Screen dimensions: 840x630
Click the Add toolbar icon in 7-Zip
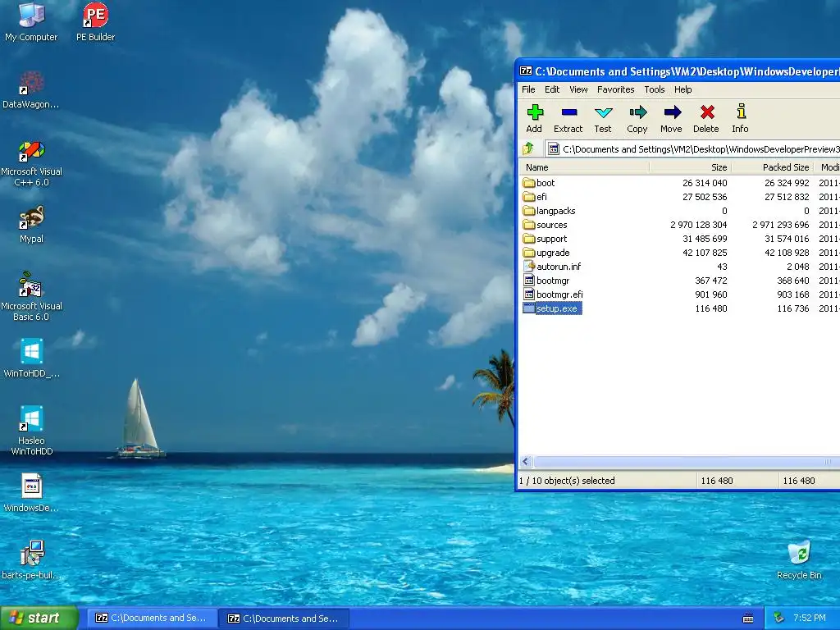coord(534,119)
